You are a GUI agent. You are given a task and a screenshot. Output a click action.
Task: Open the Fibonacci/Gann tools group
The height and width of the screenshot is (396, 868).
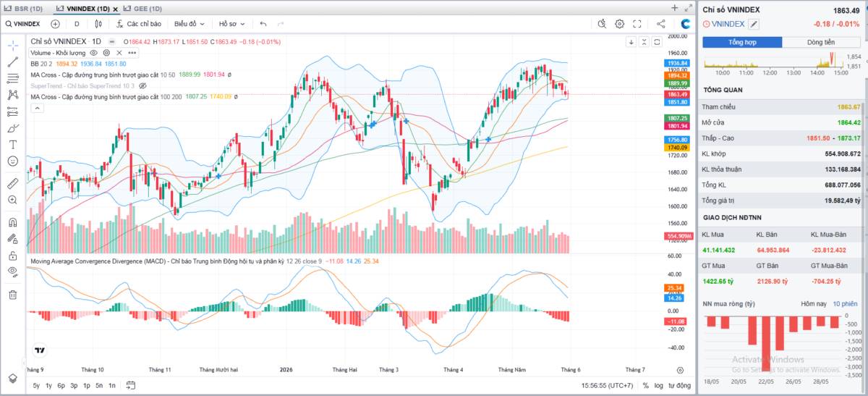pyautogui.click(x=12, y=78)
